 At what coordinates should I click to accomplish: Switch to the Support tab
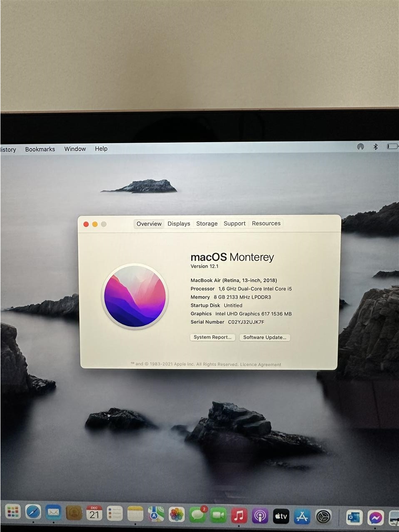coord(234,223)
